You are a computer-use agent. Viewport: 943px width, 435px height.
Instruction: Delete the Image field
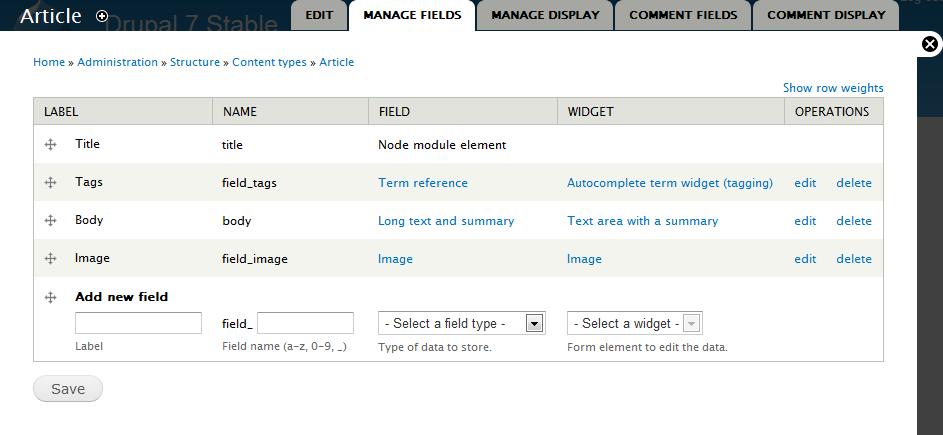tap(854, 259)
